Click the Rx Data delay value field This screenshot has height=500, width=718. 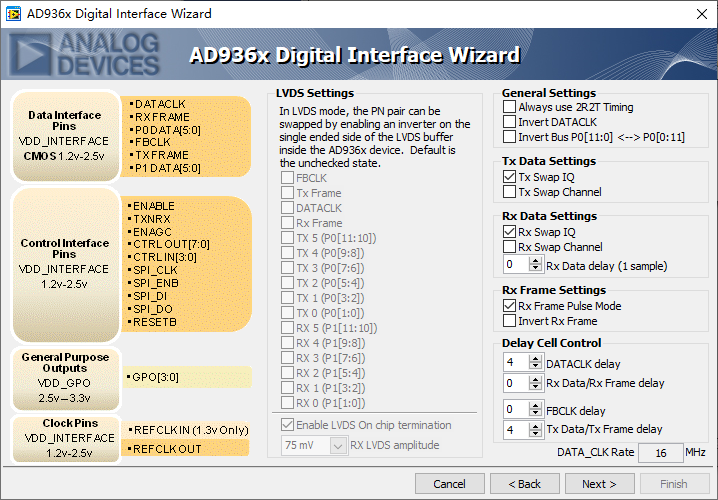point(516,265)
